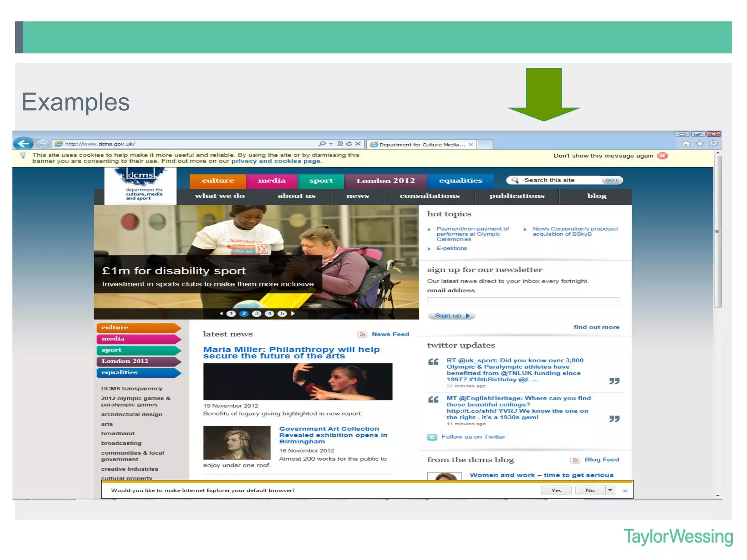Open the browser tools gear icon
Viewport: 747px width, 560px height.
pos(713,144)
